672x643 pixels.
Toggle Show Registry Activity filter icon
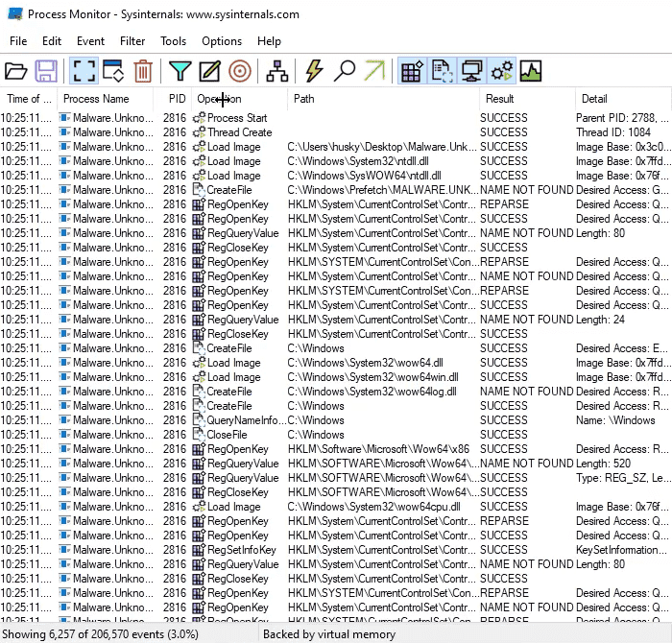(x=412, y=71)
